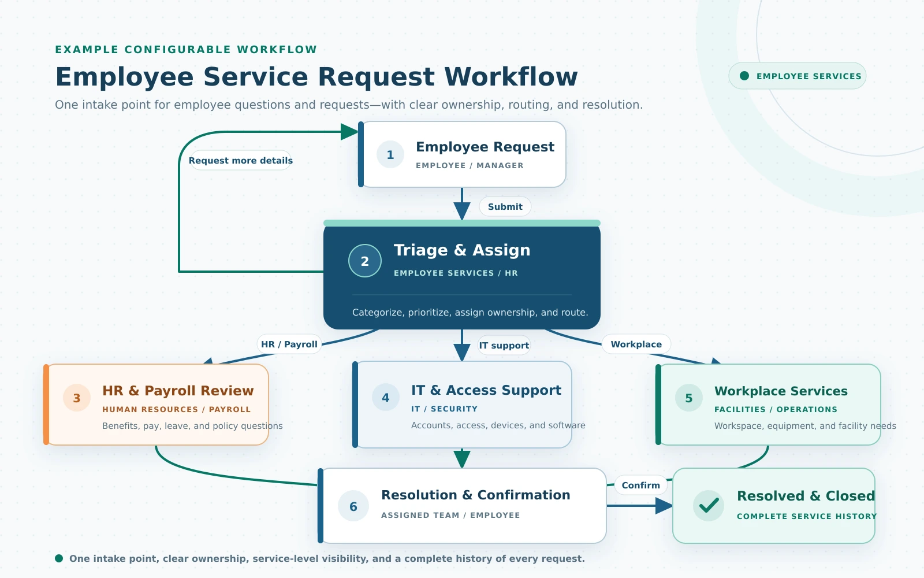Viewport: 924px width, 578px height.
Task: Click the step 2 number circle
Action: coord(365,261)
